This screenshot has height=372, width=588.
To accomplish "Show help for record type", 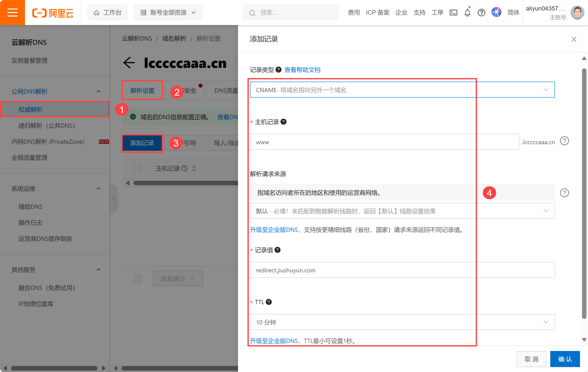I will point(278,70).
